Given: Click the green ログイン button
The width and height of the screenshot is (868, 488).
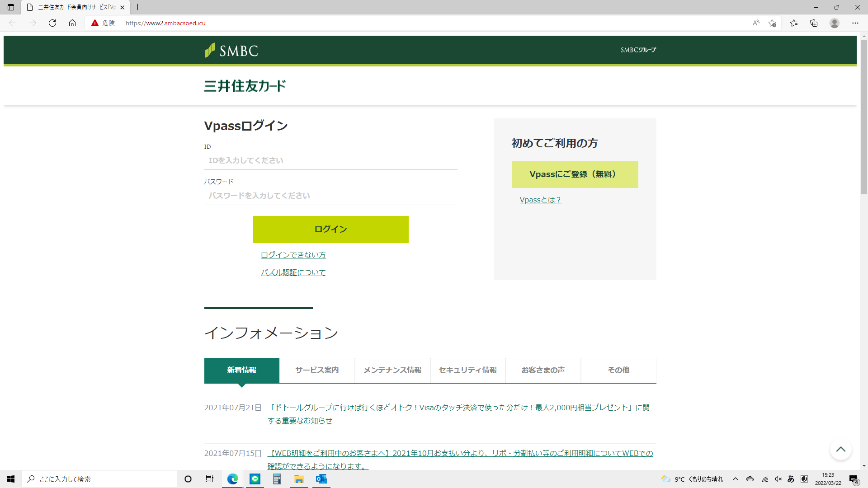Looking at the screenshot, I should [330, 229].
